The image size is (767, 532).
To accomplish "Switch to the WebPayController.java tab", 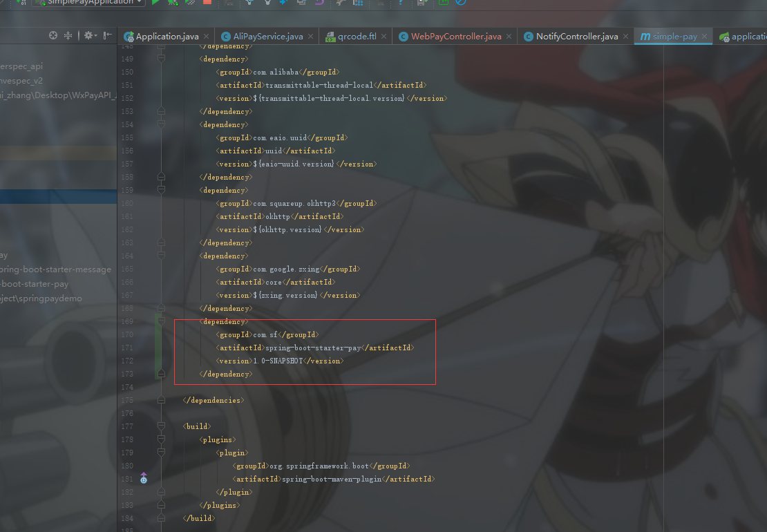I will coord(456,36).
